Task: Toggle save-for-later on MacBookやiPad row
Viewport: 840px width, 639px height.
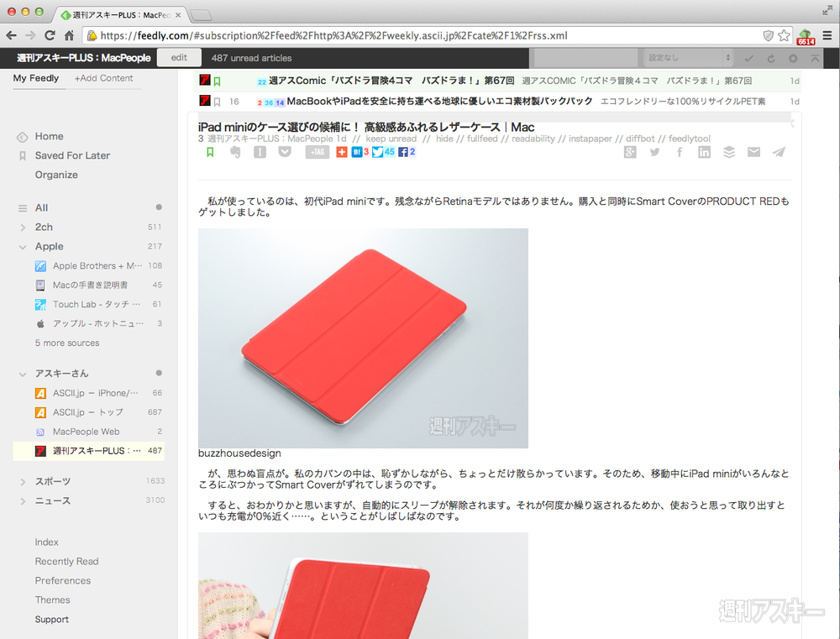Action: point(217,102)
